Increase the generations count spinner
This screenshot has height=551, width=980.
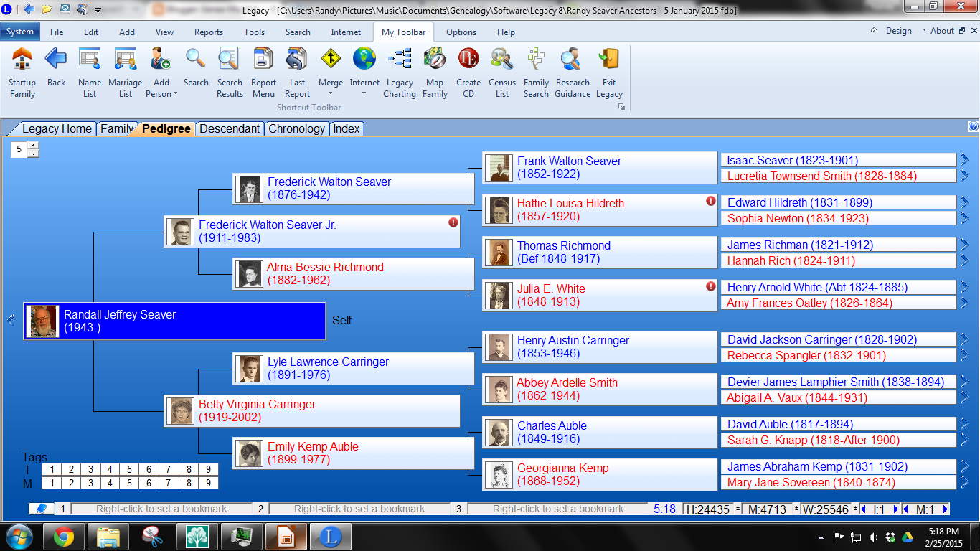click(33, 146)
